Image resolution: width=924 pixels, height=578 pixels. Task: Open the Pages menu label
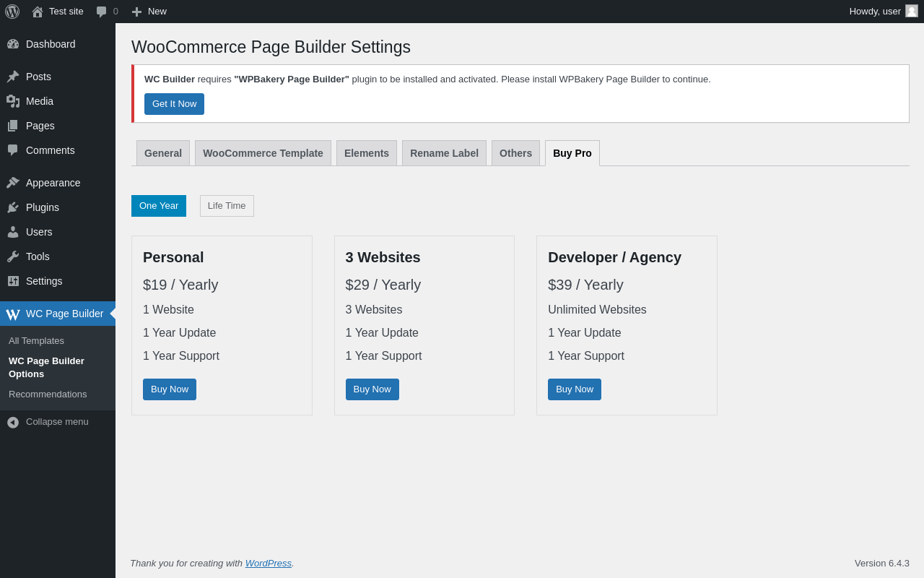[x=40, y=126]
